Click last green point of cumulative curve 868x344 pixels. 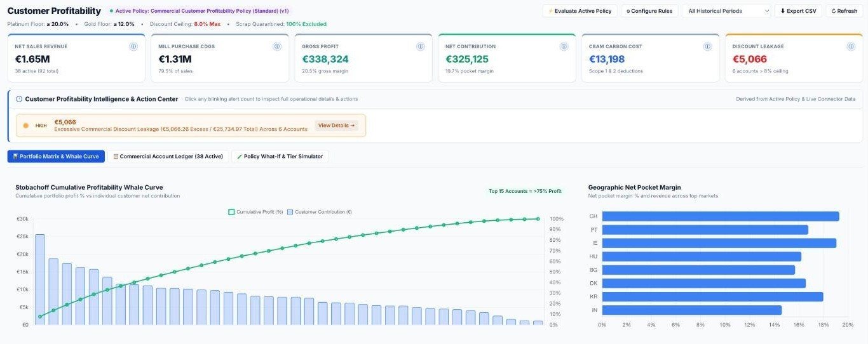pyautogui.click(x=538, y=219)
